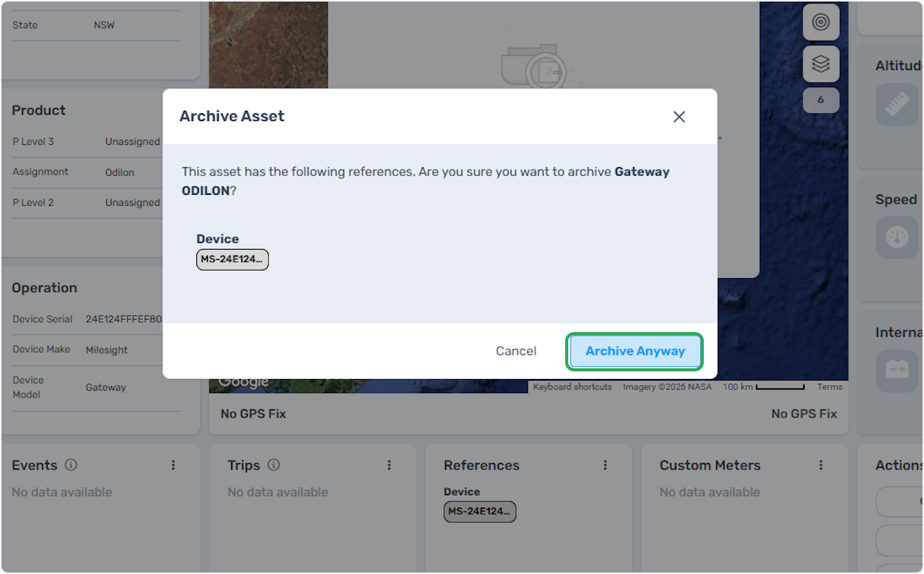The image size is (924, 574).
Task: Click the Trips info icon
Action: click(x=273, y=465)
